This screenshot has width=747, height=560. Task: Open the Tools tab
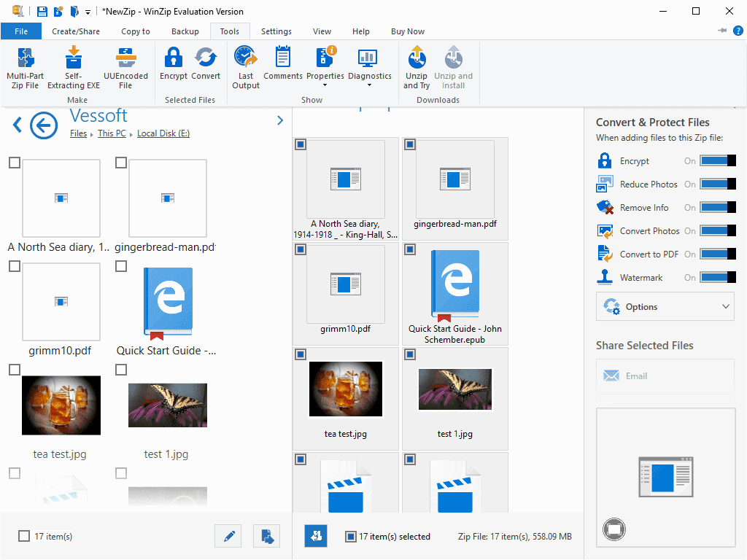(230, 31)
